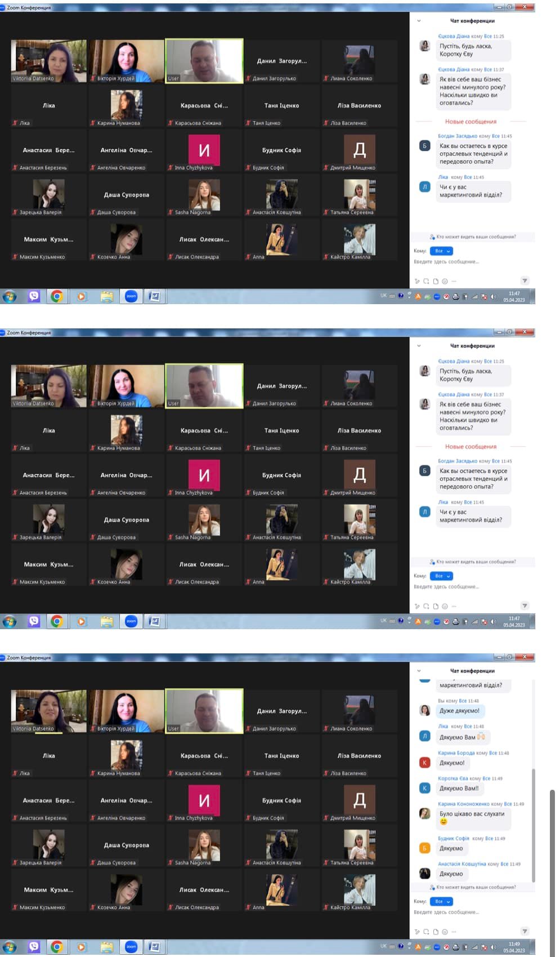Click the chat scrollbar in the bottom screenshot
Image resolution: width=560 pixels, height=957 pixels.
coord(532,825)
